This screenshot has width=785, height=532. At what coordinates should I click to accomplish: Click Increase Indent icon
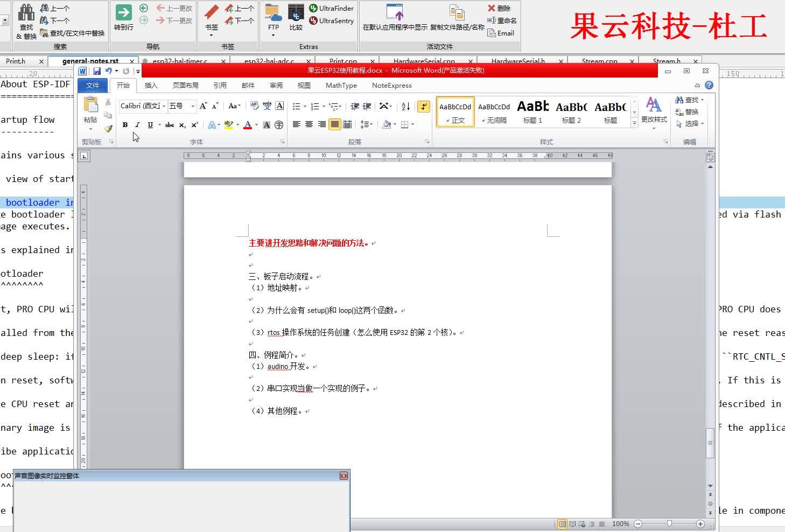coord(367,106)
